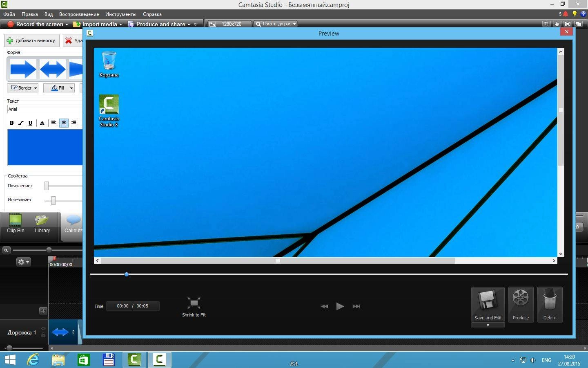Click the timeline zoom magnifier icon
588x368 pixels.
click(x=6, y=250)
